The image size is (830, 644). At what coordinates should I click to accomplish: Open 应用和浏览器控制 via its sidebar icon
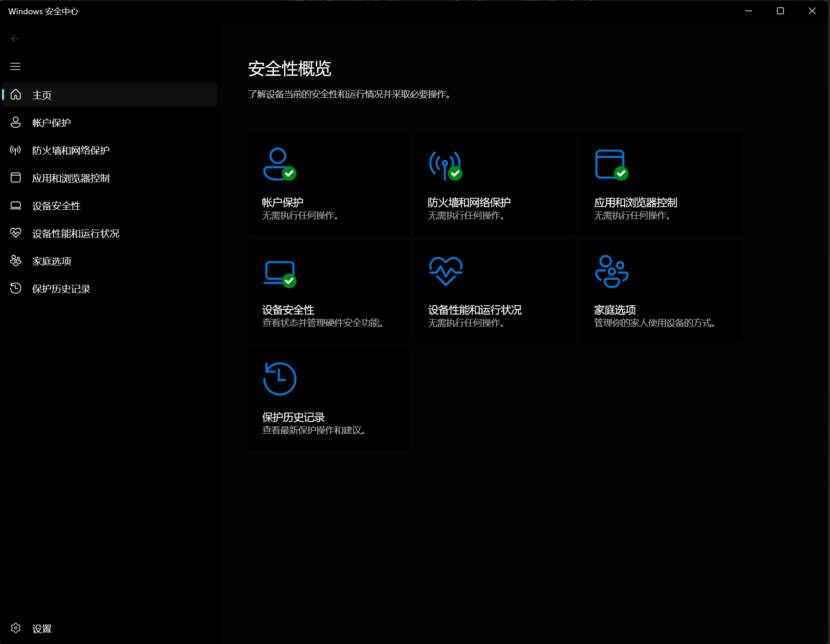pyautogui.click(x=16, y=177)
